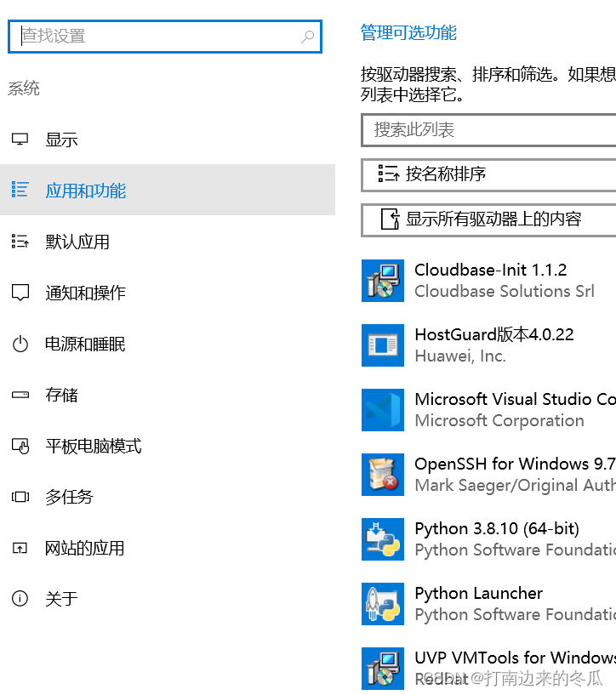Click the power icon beside 电源和睡眠
This screenshot has height=695, width=616.
20,344
